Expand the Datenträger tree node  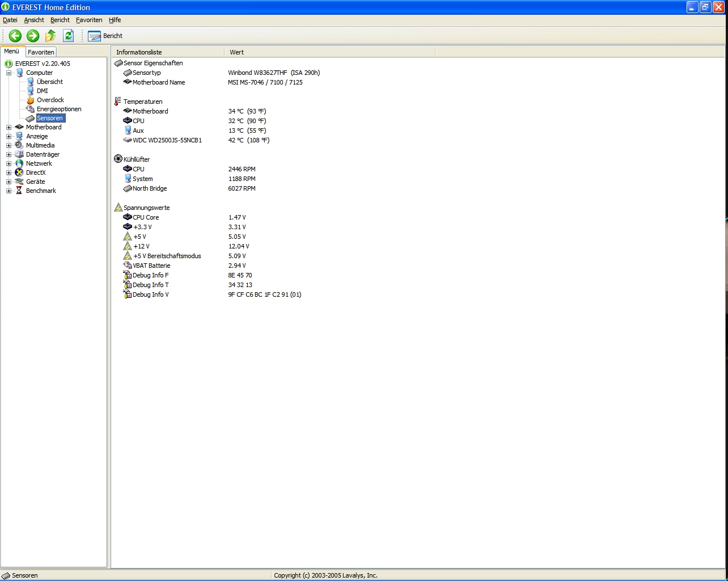[x=9, y=154]
